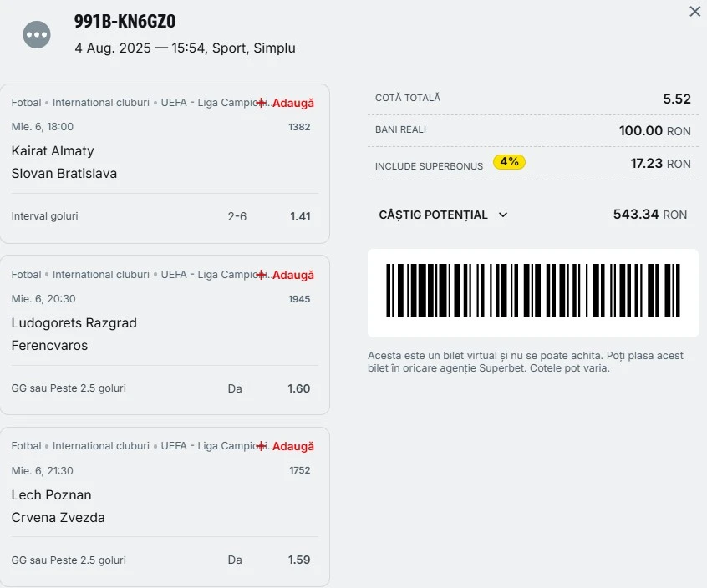
Task: Add Ludogorets Razgrad match via Adaugă
Action: 286,275
